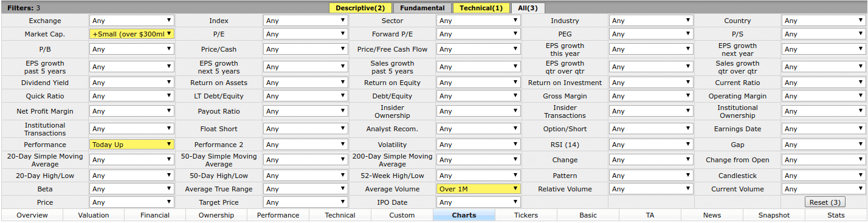Click the Operating Margin filter label
The width and height of the screenshot is (868, 223).
click(737, 96)
